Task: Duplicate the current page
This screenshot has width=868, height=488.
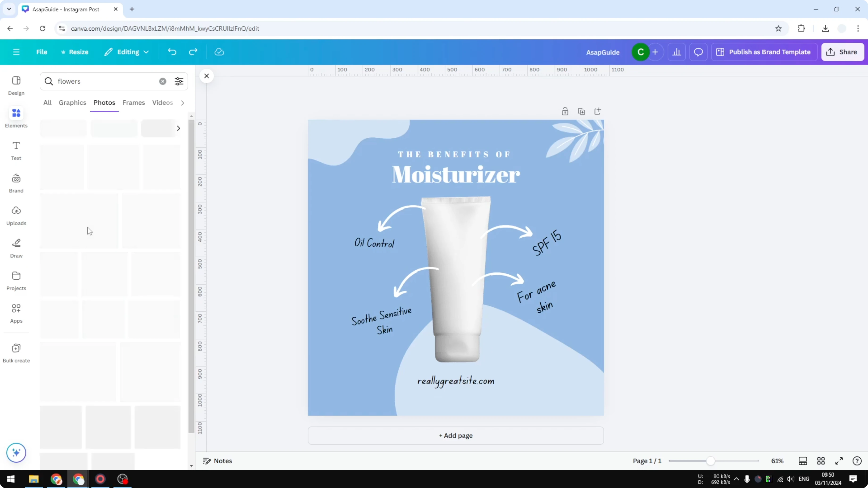Action: coord(581,111)
